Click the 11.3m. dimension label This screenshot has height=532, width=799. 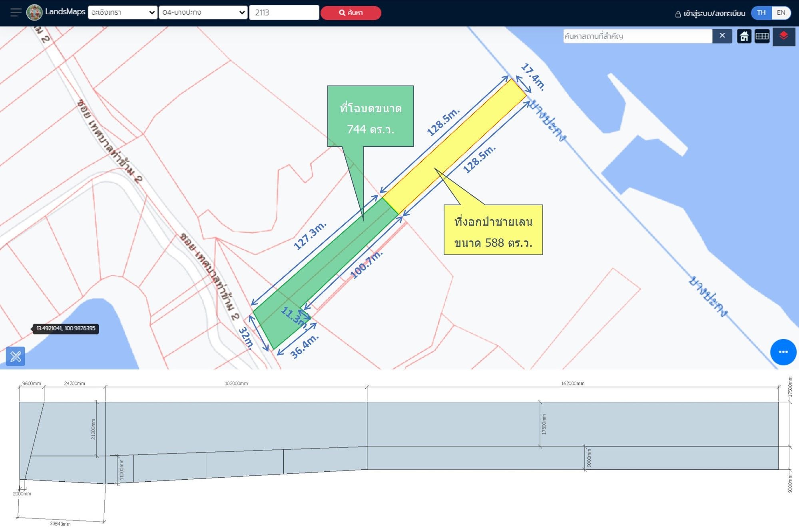[x=295, y=318]
